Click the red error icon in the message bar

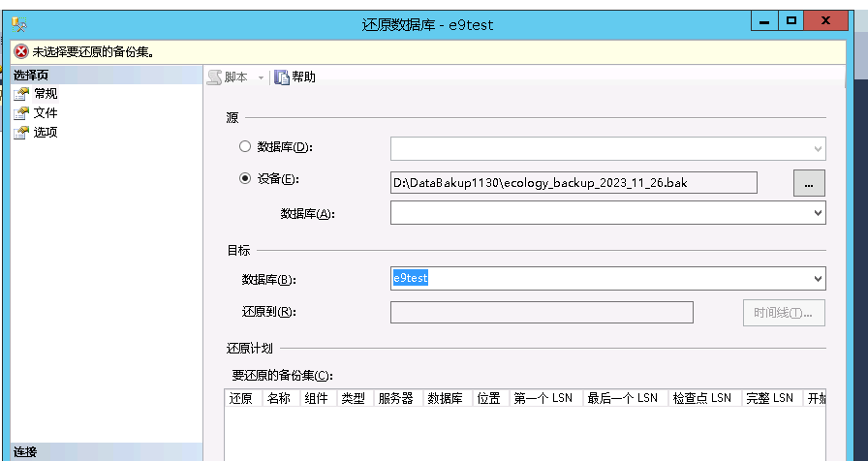click(21, 52)
